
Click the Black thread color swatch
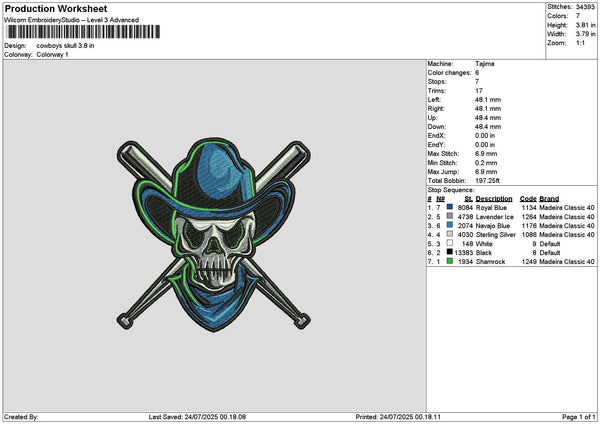point(449,252)
